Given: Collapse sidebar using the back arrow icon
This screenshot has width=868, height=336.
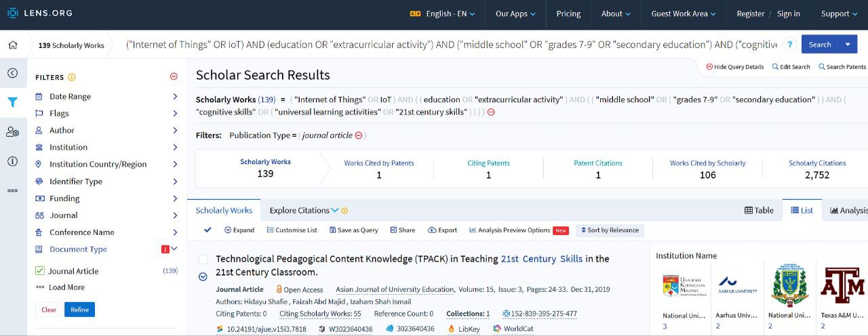Looking at the screenshot, I should 13,73.
